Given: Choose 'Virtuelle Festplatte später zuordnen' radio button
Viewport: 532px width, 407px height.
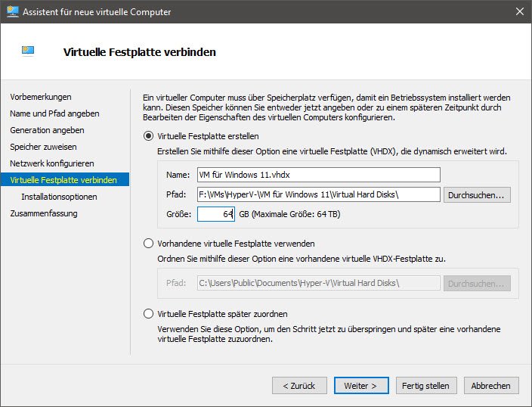Looking at the screenshot, I should point(148,314).
